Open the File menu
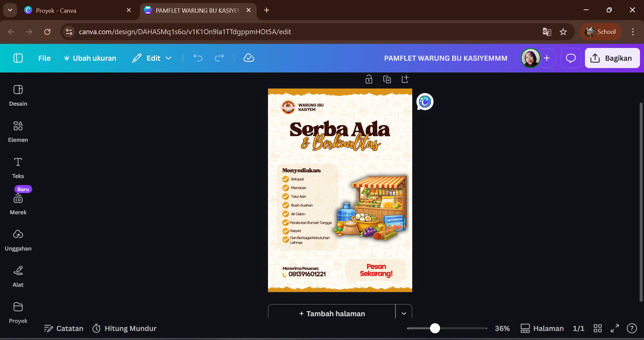The height and width of the screenshot is (340, 644). coord(44,58)
